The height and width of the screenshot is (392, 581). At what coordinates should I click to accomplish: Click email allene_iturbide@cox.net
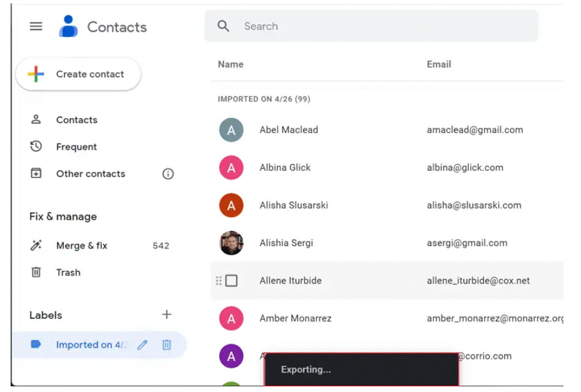[x=478, y=281]
